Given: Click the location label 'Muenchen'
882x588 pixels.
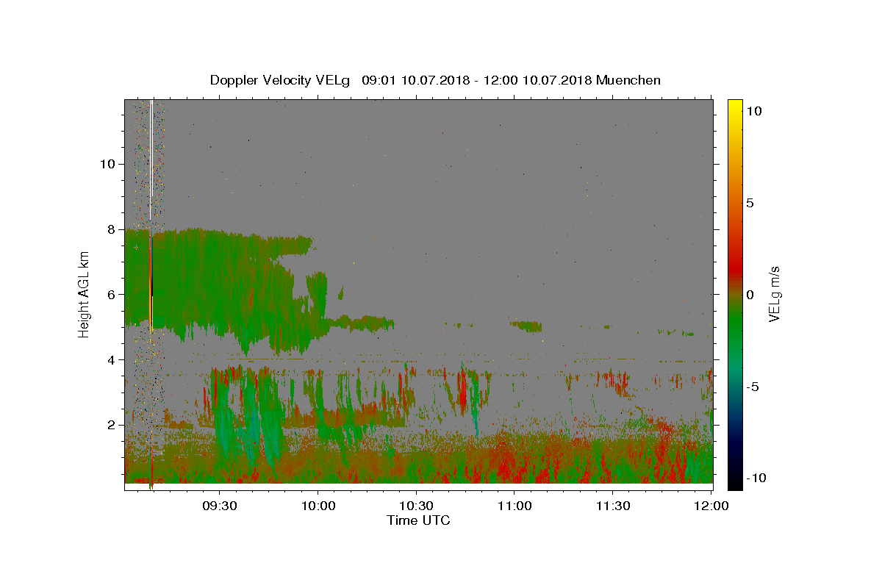Looking at the screenshot, I should (x=628, y=80).
